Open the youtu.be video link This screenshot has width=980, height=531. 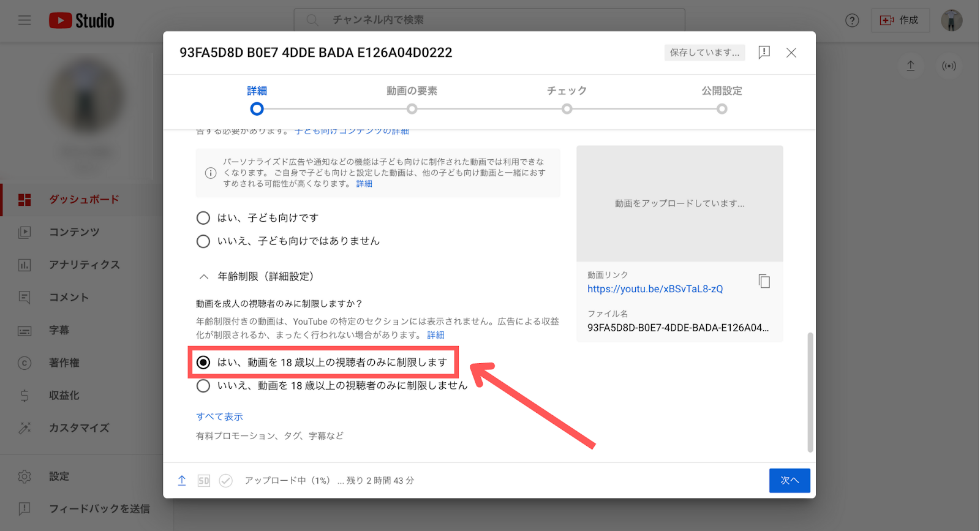click(655, 289)
